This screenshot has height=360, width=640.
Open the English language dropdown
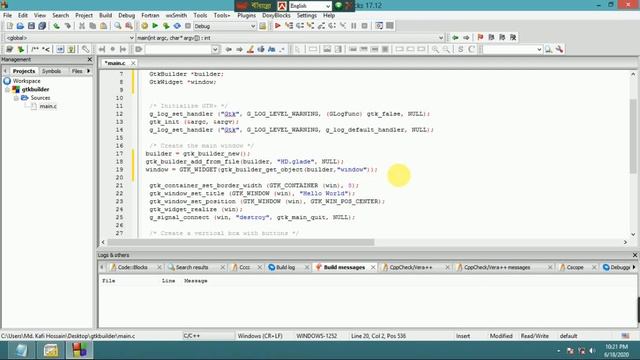328,6
